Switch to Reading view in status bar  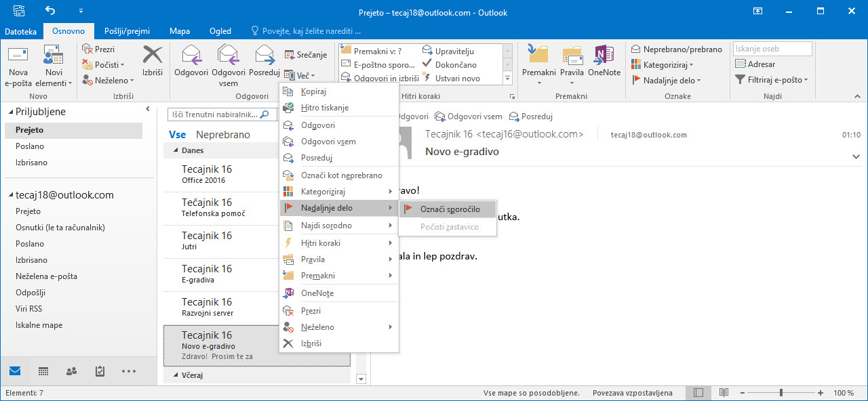[x=724, y=393]
